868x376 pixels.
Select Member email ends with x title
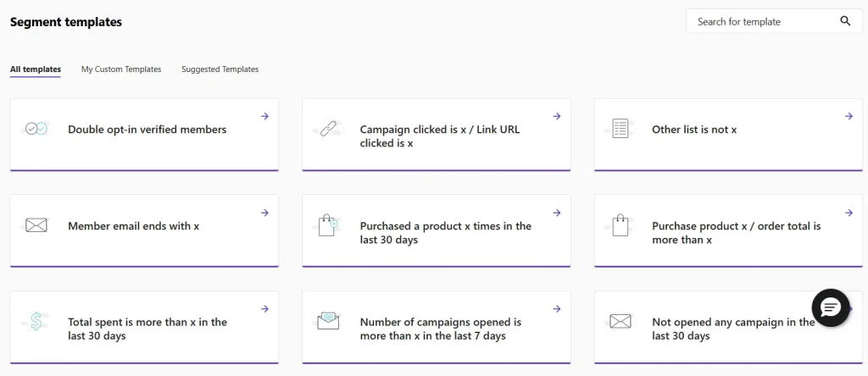coord(133,225)
